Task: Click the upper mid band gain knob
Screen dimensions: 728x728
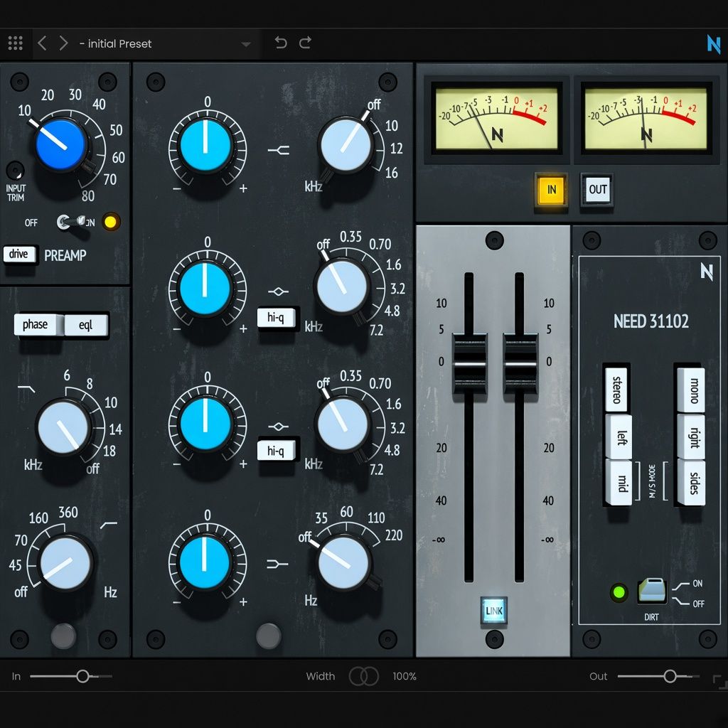Action: point(205,288)
